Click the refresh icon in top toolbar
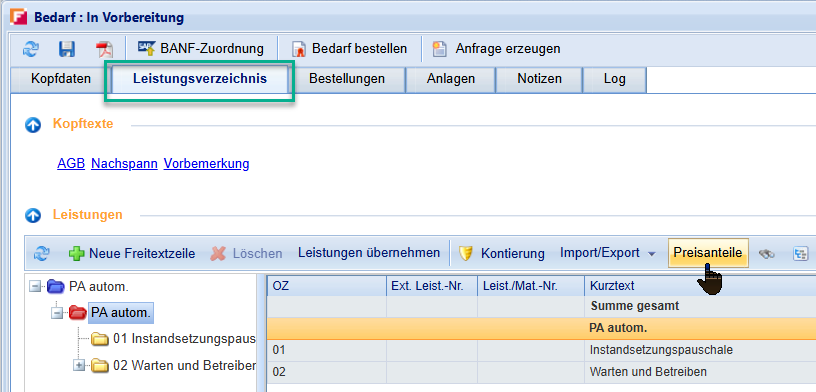816x392 pixels. 31,49
